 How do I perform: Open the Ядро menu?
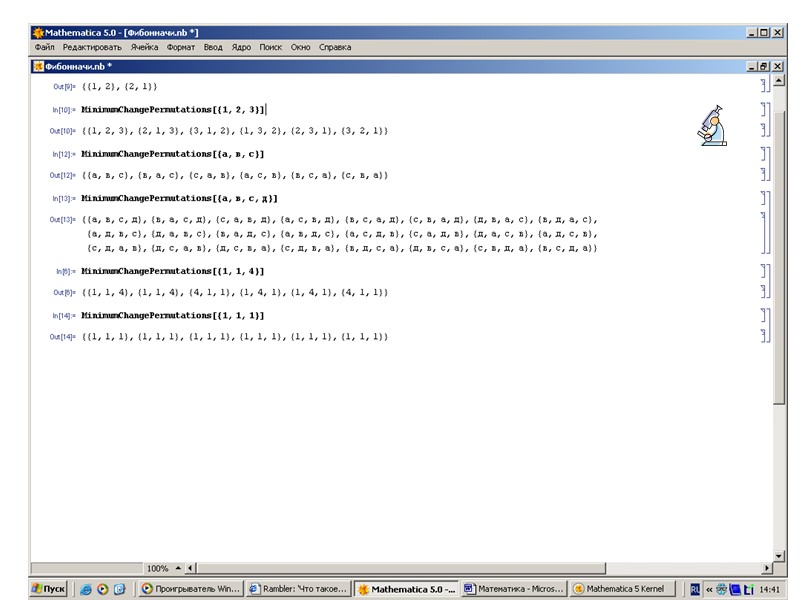[241, 47]
